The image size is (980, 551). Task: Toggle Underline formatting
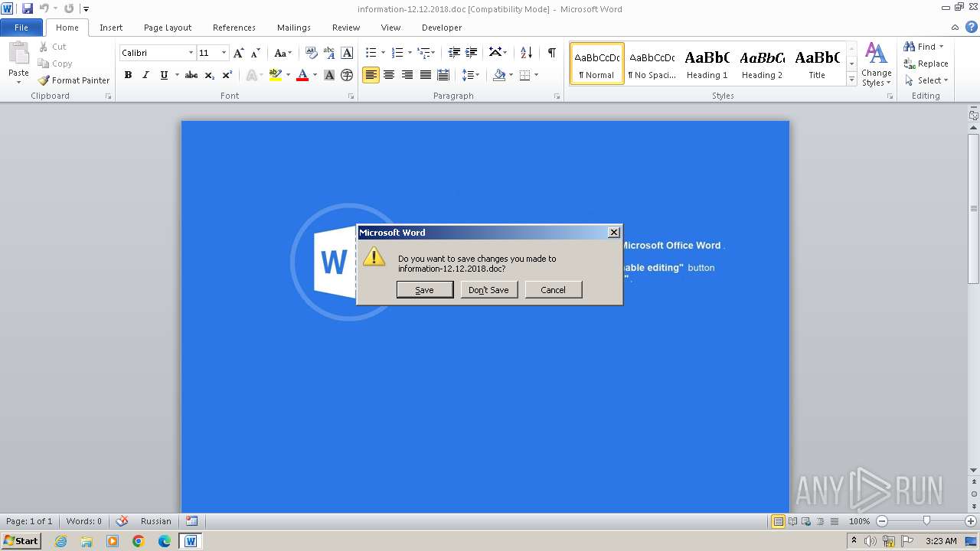click(164, 75)
